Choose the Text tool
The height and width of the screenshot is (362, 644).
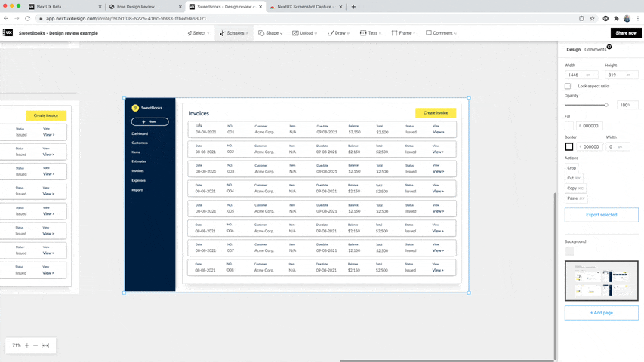370,33
